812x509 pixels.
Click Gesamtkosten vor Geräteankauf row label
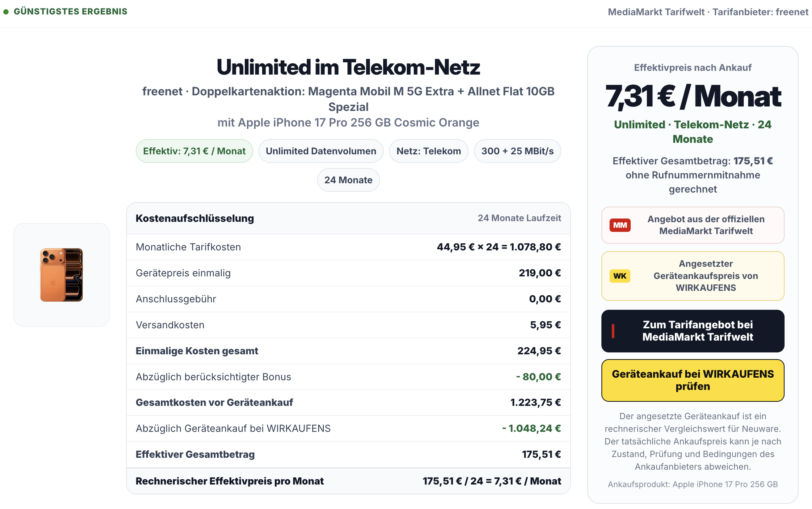[214, 403]
